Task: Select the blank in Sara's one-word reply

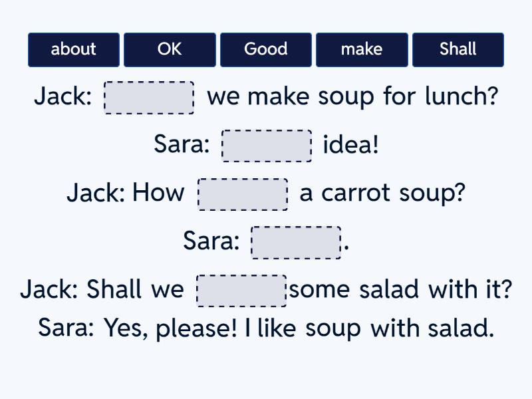Action: coord(295,242)
